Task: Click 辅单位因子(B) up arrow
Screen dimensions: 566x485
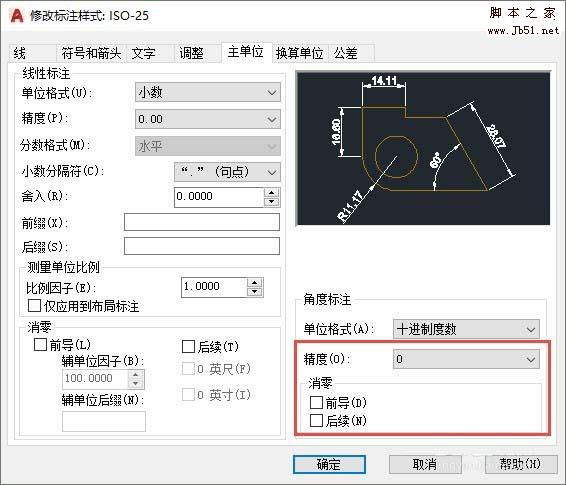Action: [136, 374]
